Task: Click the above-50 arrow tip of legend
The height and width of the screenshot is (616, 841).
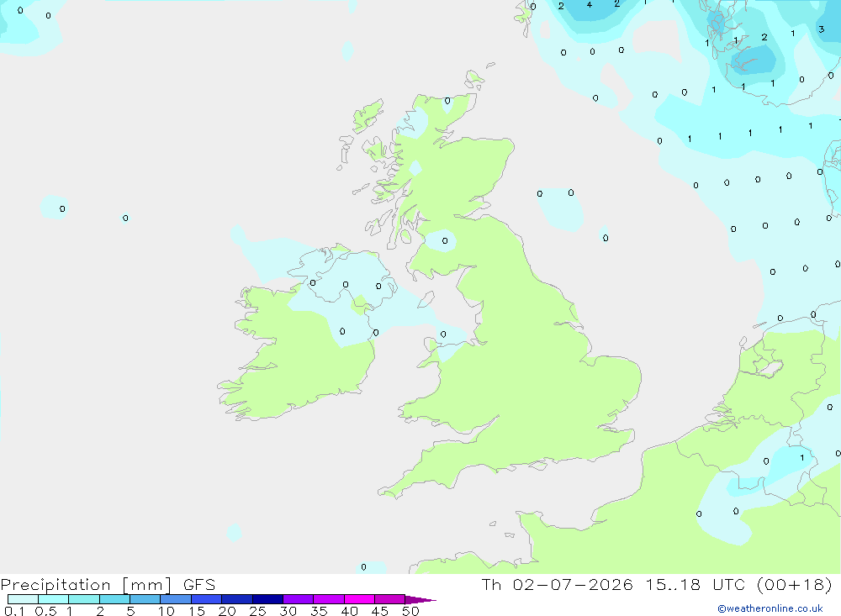Action: 420,599
